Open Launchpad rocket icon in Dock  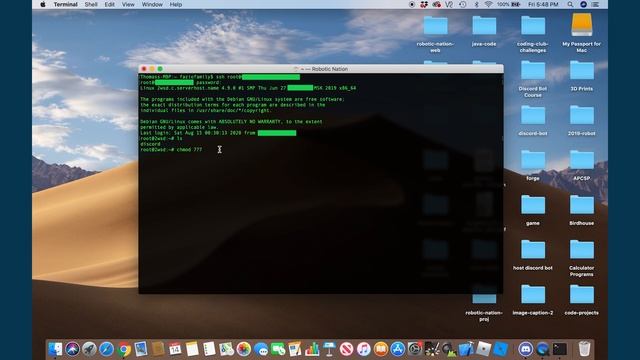(89, 349)
